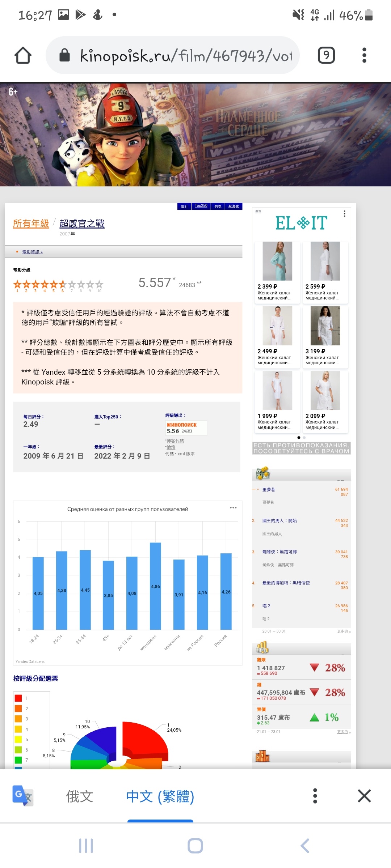
Task: Open box office entry 國王的男人：開始
Action: pyautogui.click(x=279, y=521)
